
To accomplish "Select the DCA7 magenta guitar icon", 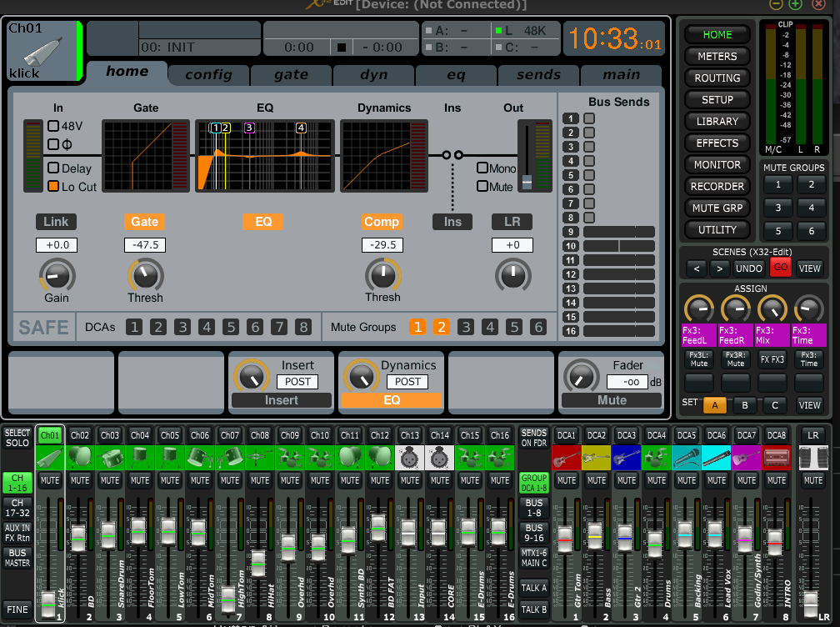I will pyautogui.click(x=747, y=459).
